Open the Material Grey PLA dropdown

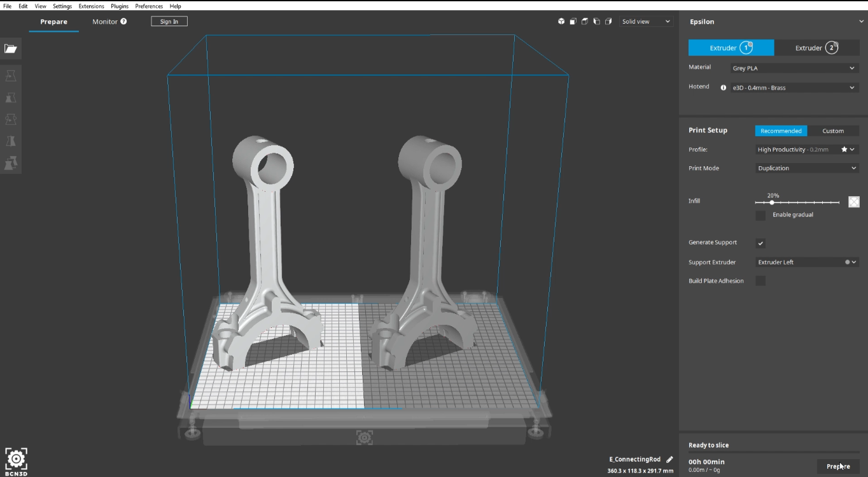pos(794,68)
